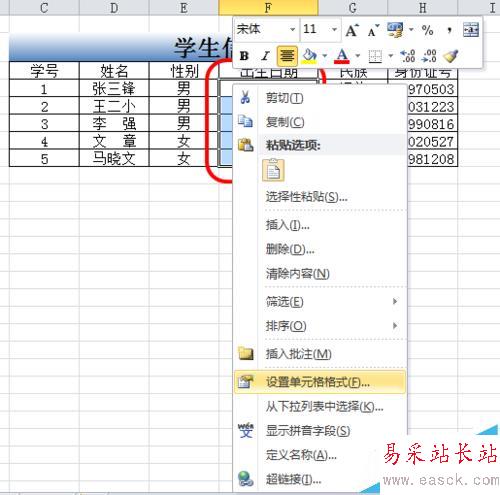This screenshot has height=495, width=500.
Task: Click student number cell 3
Action: coord(44,124)
